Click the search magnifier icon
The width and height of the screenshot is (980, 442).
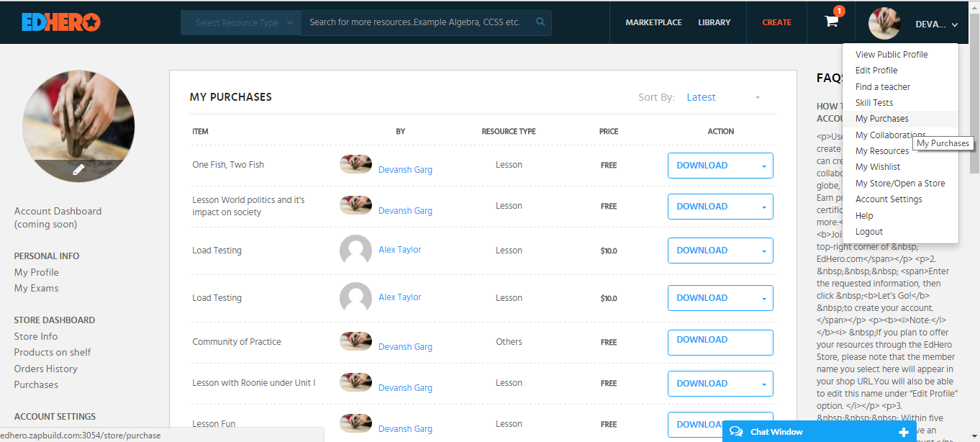(x=540, y=22)
